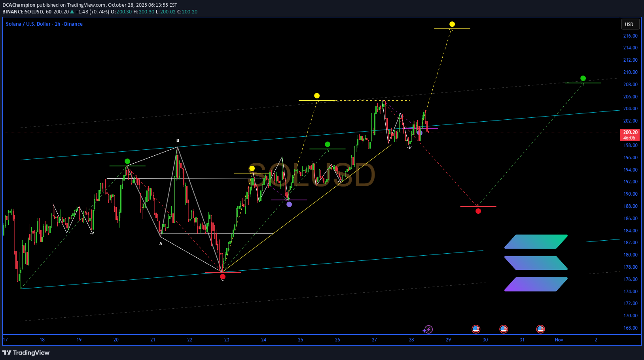Click the US flag event icon left of date 30

pyautogui.click(x=476, y=329)
